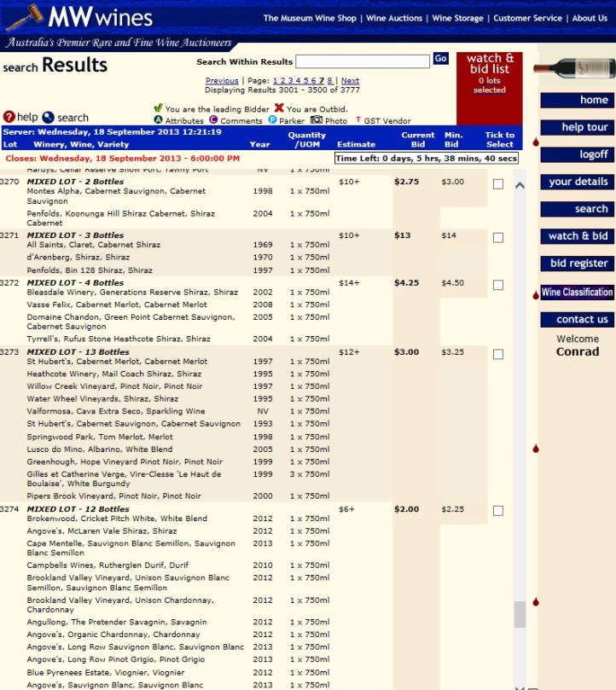Click lot number 3270

[9, 182]
